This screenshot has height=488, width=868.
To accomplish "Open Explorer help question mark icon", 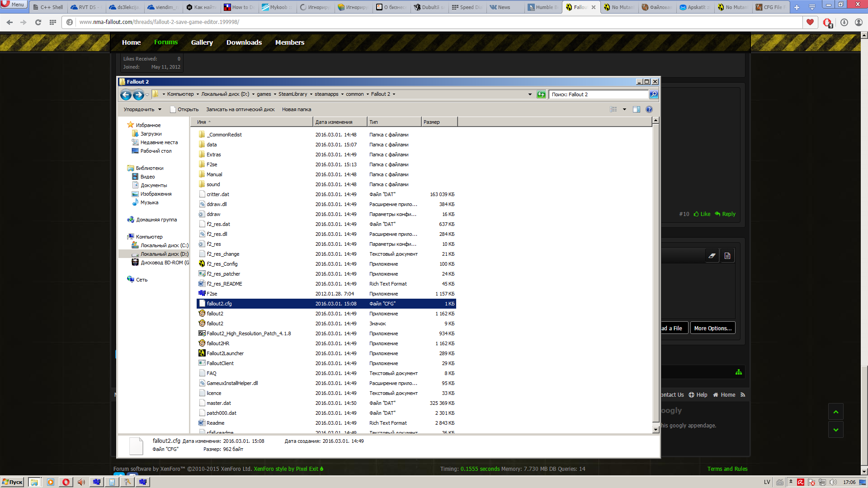I will [x=649, y=109].
